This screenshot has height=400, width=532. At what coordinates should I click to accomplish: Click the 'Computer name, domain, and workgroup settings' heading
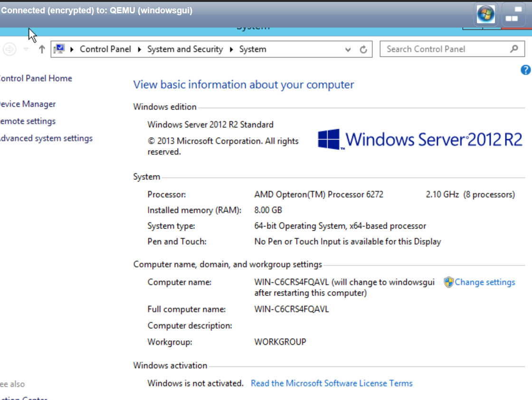point(228,264)
